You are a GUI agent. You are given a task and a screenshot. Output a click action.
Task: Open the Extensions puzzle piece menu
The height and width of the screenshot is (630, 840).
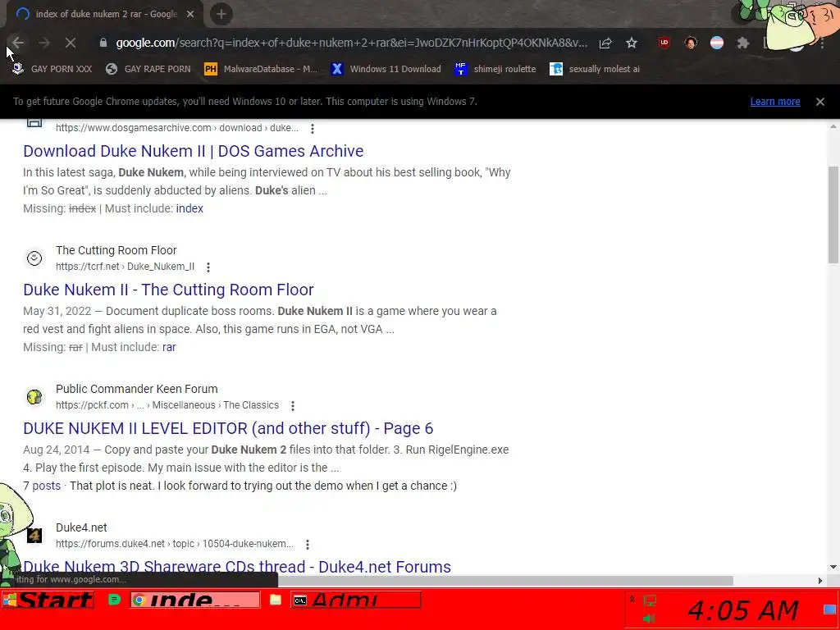coord(742,43)
